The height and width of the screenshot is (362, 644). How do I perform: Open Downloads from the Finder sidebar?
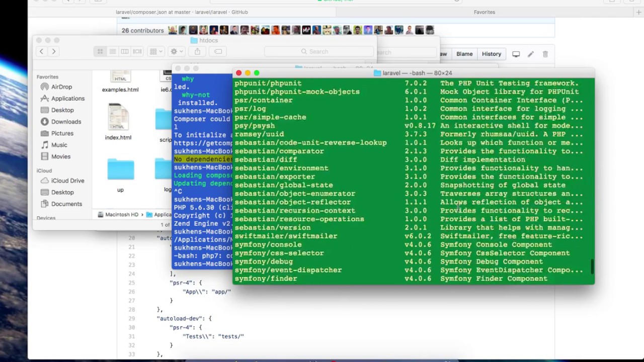[x=66, y=121]
